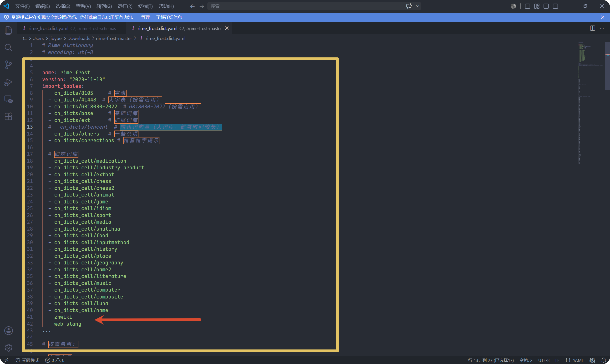Click the rime-frost-master breadcrumb segment
Image resolution: width=610 pixels, height=364 pixels.
[x=114, y=38]
